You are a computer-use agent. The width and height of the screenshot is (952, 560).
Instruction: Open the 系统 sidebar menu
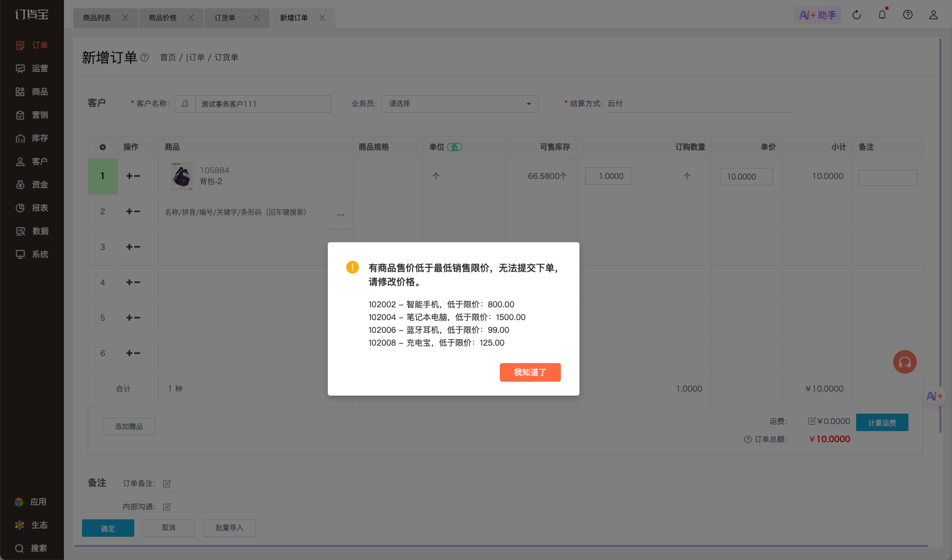tap(32, 254)
